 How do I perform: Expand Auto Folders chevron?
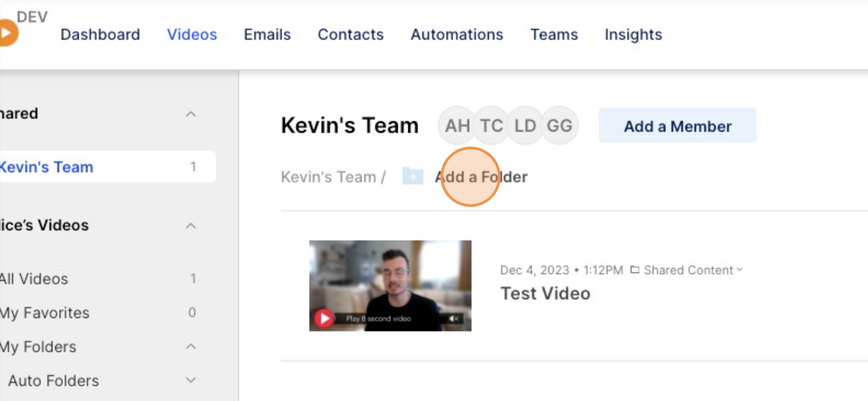click(191, 380)
